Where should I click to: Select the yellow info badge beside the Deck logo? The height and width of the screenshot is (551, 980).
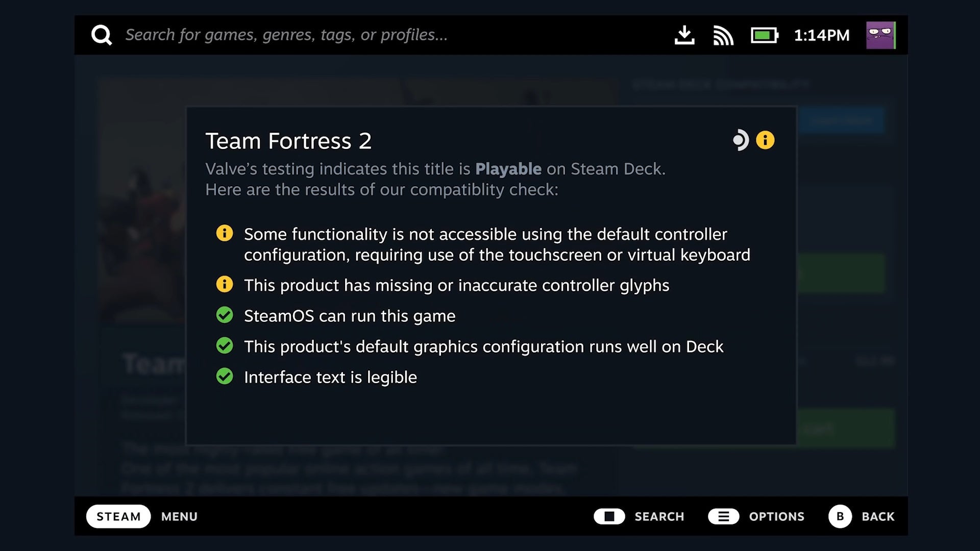coord(766,139)
